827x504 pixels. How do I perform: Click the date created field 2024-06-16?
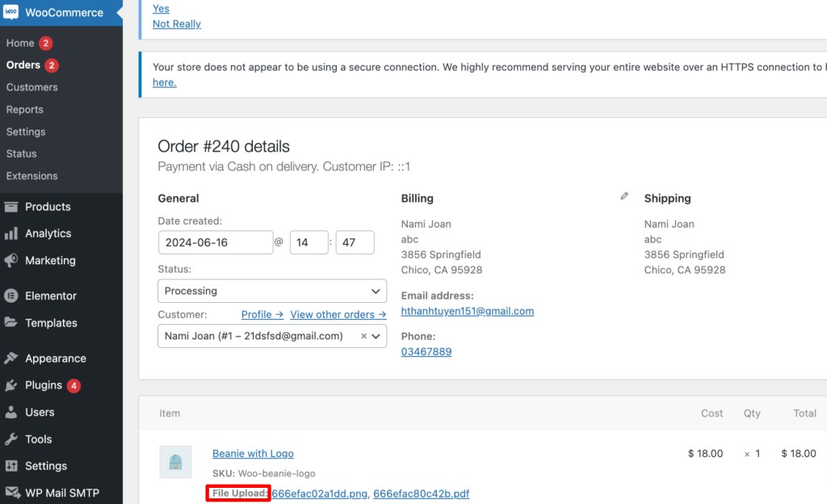216,242
